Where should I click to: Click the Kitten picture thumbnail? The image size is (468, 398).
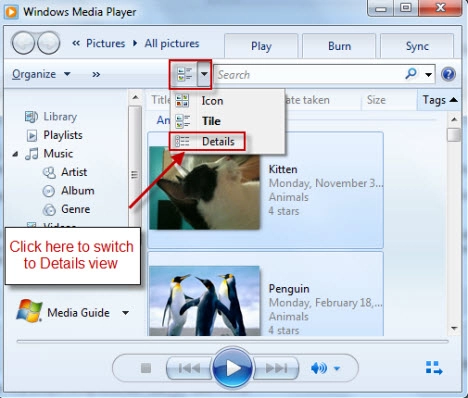coord(204,188)
